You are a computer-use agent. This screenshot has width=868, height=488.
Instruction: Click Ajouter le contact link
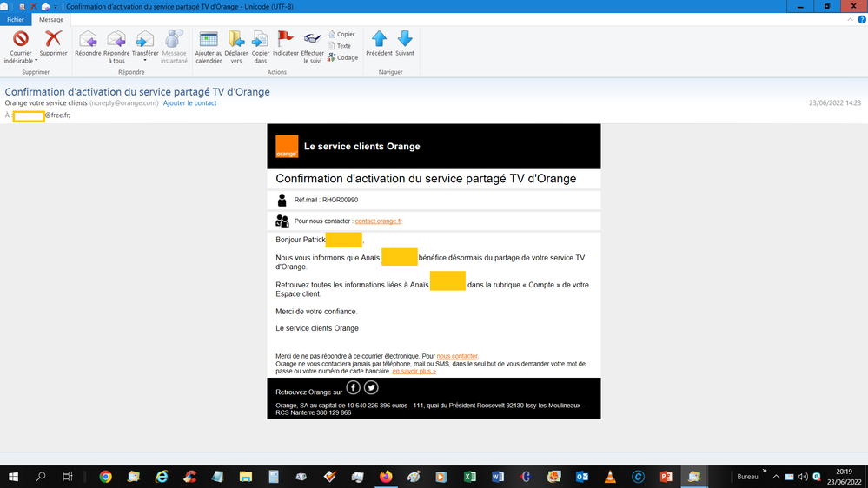(190, 103)
